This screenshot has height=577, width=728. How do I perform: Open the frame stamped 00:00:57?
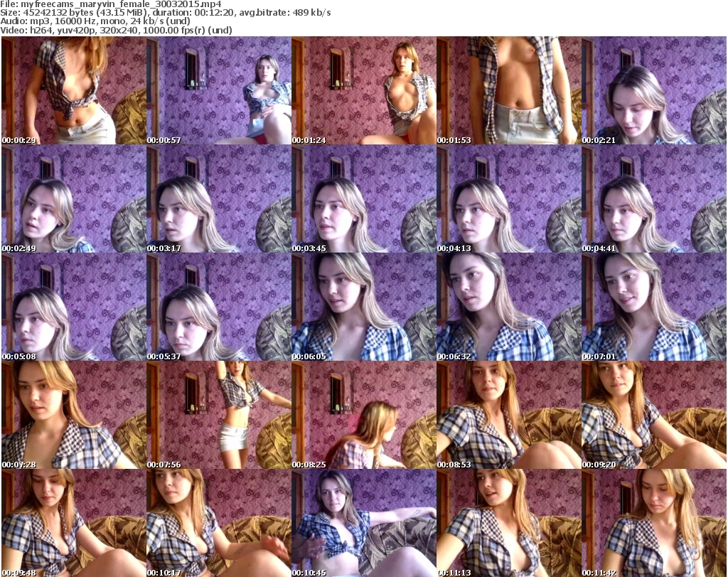(x=219, y=90)
